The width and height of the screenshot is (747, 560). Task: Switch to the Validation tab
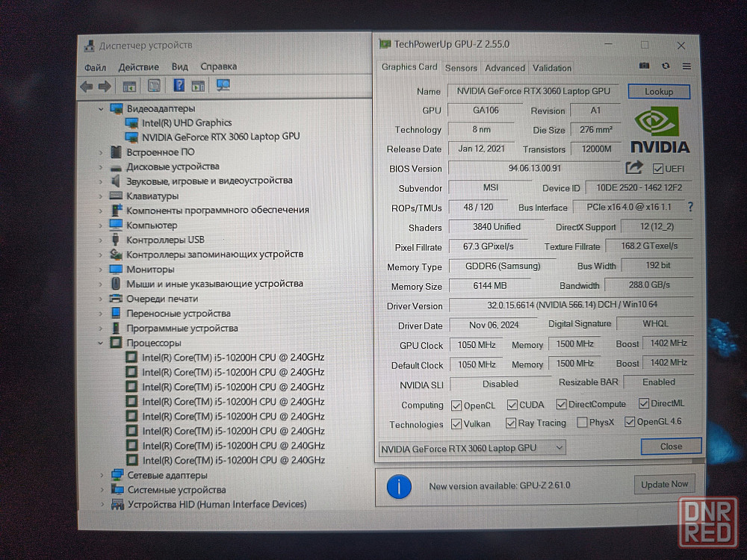552,68
